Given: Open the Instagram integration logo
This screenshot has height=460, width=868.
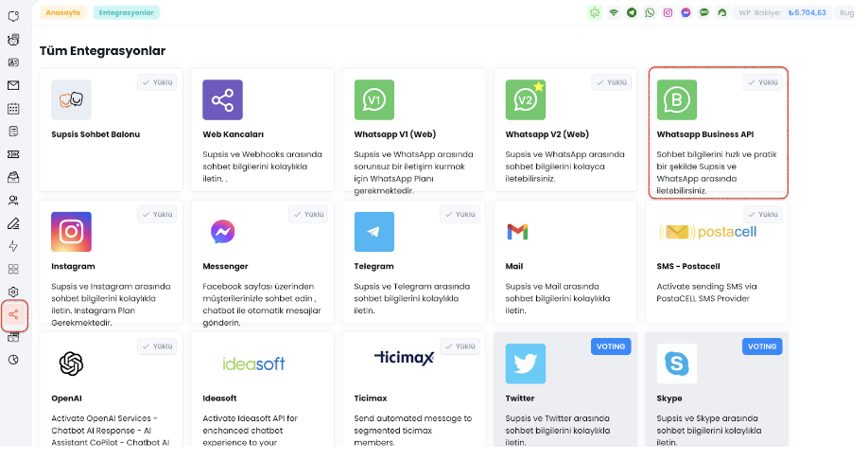Looking at the screenshot, I should tap(72, 232).
